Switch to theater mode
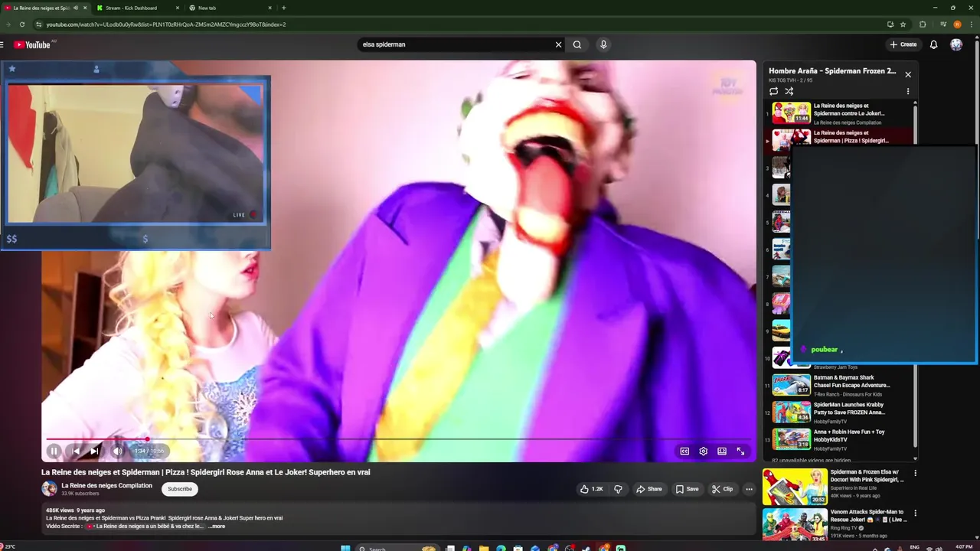Screen dimensions: 980x551 tap(722, 452)
